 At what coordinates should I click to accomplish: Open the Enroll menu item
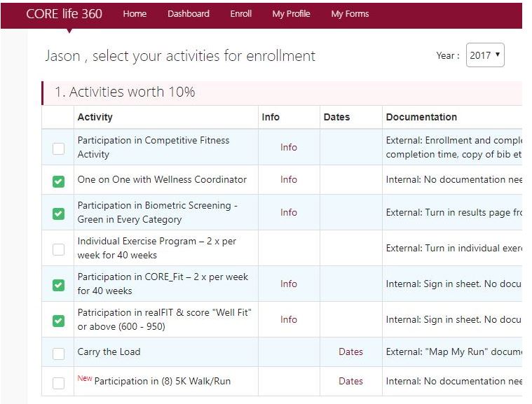tap(240, 14)
